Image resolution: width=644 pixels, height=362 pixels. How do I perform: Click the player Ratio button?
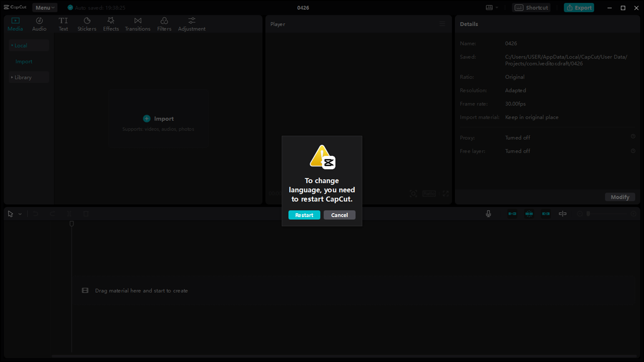click(429, 194)
